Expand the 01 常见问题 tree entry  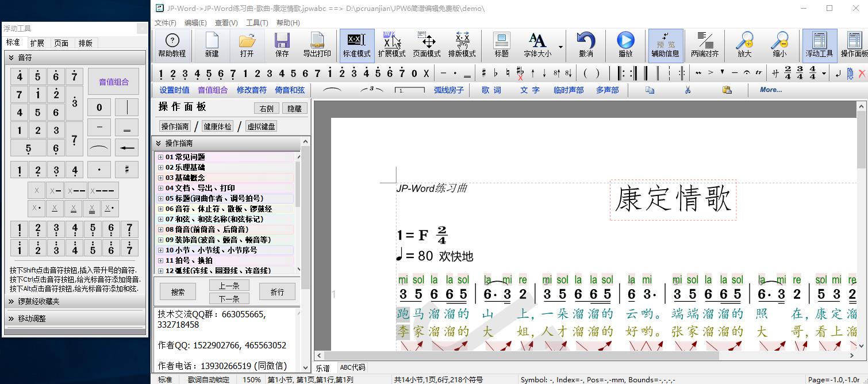tap(160, 156)
